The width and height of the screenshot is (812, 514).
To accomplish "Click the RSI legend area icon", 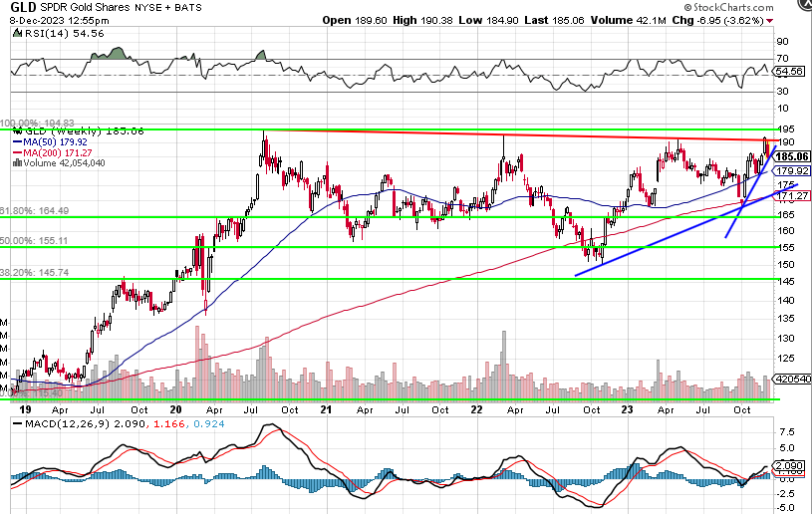I will click(17, 33).
